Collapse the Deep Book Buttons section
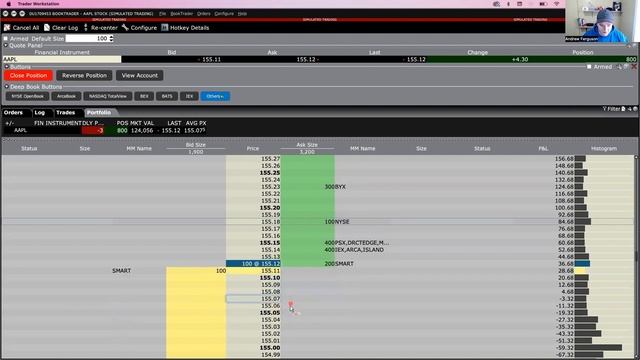The height and width of the screenshot is (360, 640). pos(7,87)
